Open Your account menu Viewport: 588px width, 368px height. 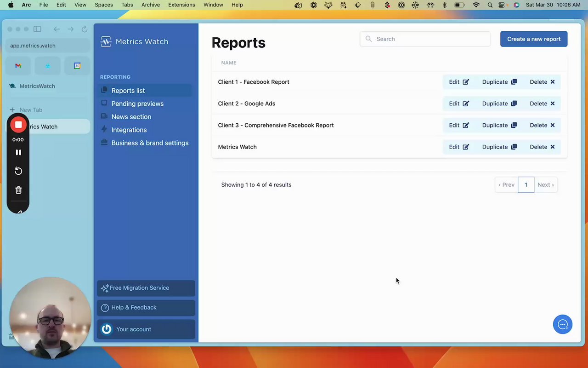click(146, 329)
